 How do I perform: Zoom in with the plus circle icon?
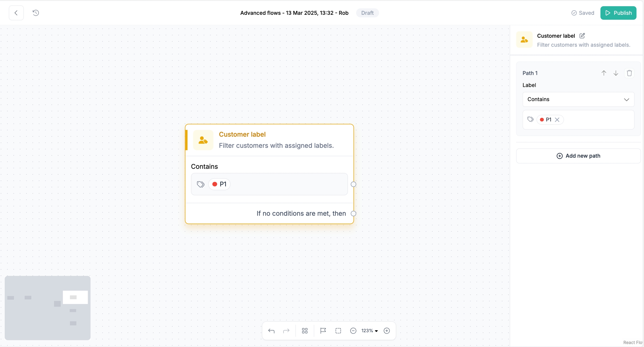click(x=387, y=331)
